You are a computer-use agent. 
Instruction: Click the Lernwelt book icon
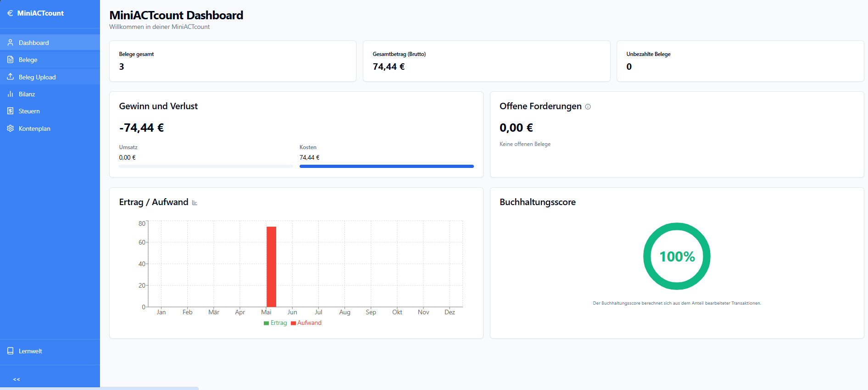tap(10, 351)
